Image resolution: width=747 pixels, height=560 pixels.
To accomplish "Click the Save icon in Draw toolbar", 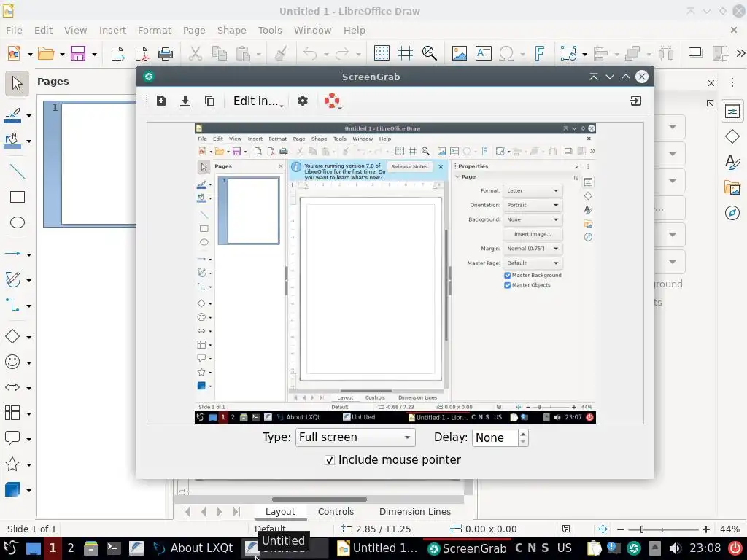I will tap(78, 53).
